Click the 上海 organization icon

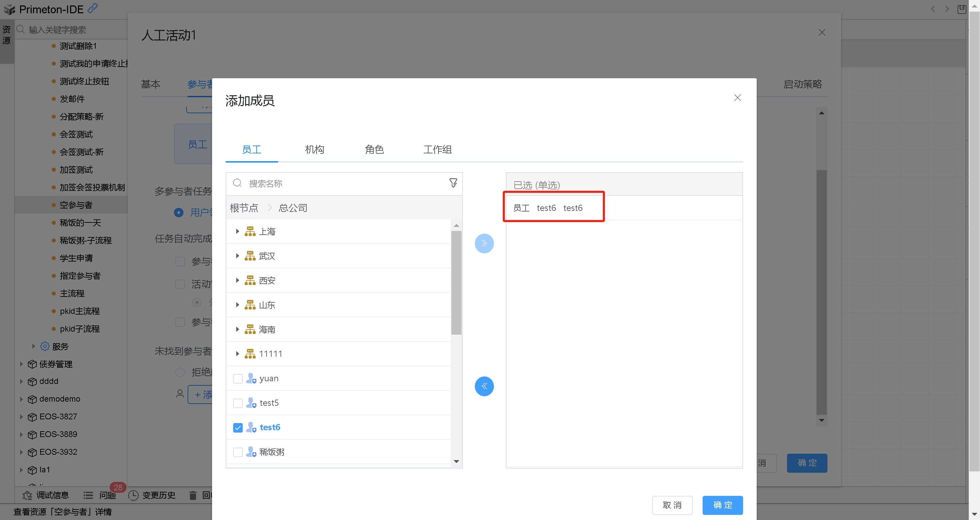tap(250, 231)
